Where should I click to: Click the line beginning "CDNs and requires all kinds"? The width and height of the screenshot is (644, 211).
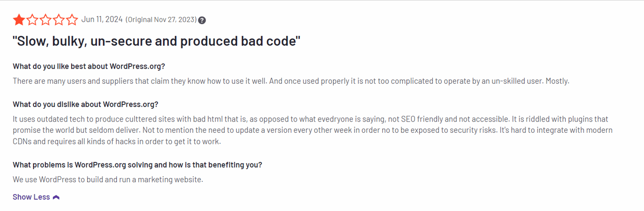116,141
